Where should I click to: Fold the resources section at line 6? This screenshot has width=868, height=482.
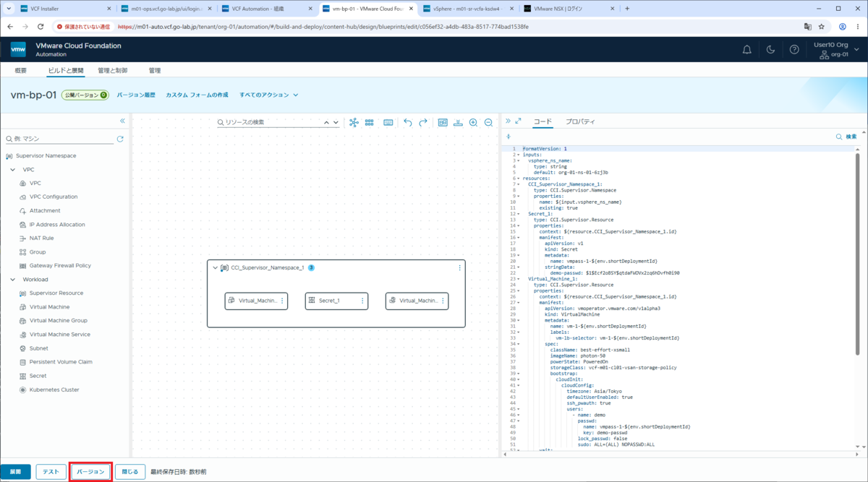point(518,178)
